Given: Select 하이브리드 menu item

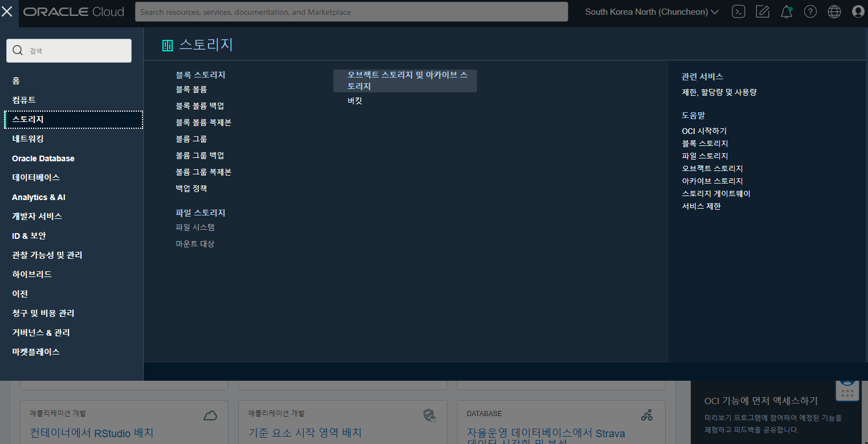Looking at the screenshot, I should pyautogui.click(x=32, y=274).
